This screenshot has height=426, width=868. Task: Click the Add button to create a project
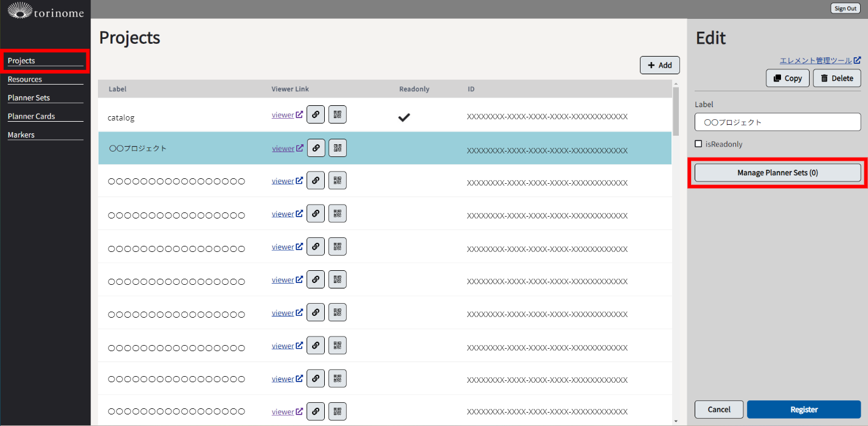pos(659,65)
